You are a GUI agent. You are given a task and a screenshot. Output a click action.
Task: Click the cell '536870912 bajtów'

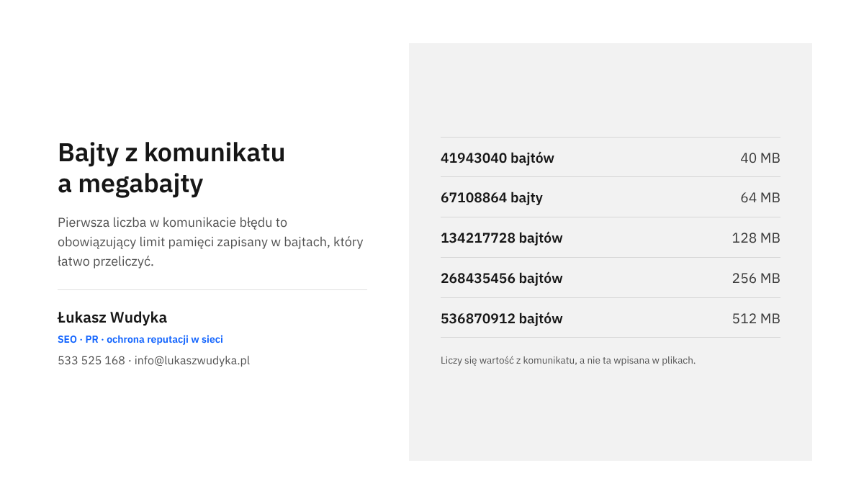click(502, 318)
